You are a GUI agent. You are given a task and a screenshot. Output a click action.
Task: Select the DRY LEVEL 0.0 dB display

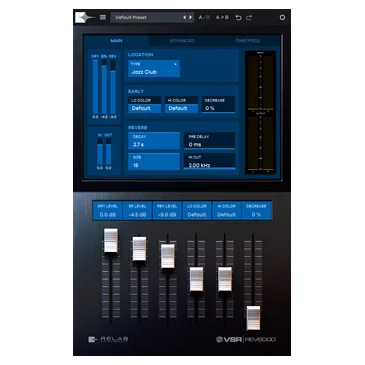click(x=107, y=211)
